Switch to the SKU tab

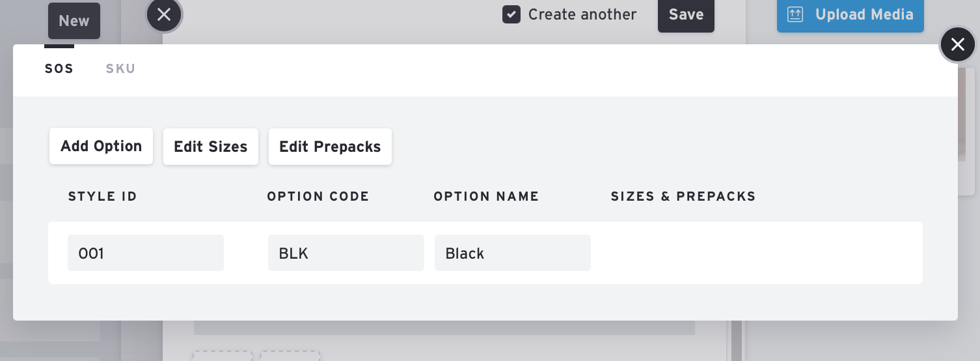tap(120, 68)
